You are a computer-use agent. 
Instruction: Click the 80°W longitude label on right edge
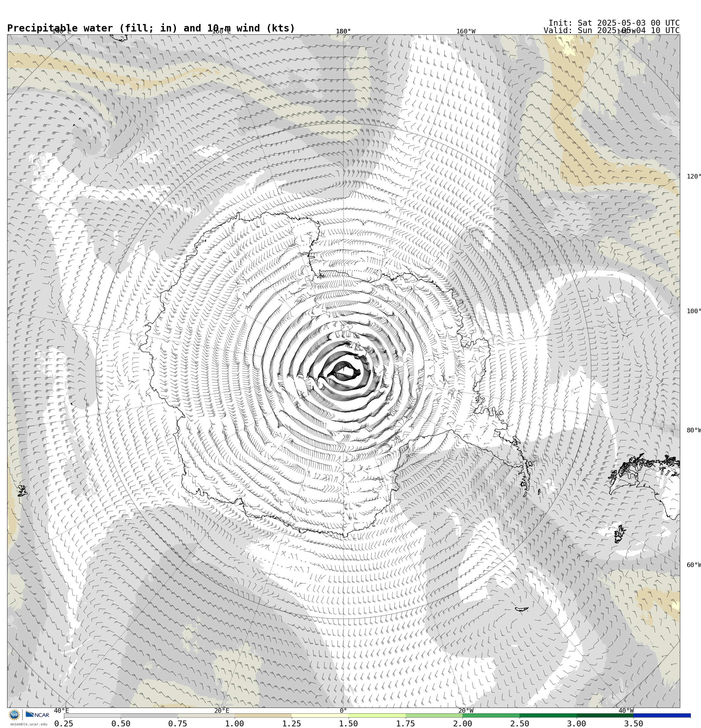tap(694, 430)
